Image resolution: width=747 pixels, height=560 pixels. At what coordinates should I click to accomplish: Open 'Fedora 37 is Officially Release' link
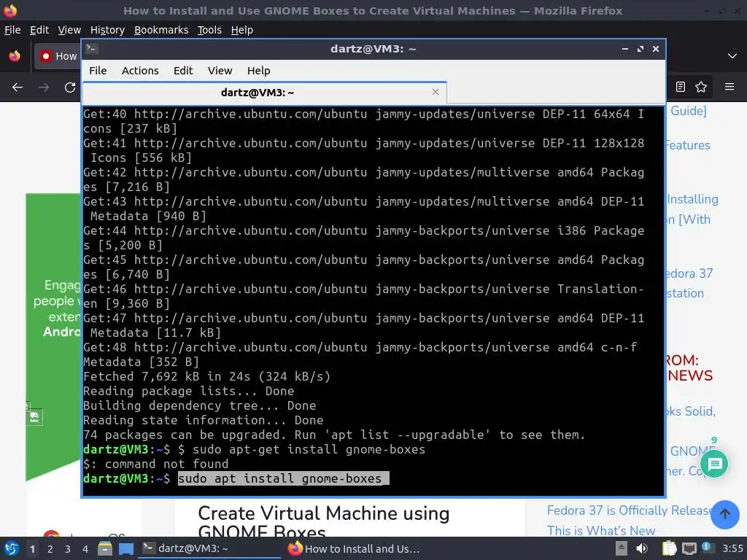click(x=631, y=510)
